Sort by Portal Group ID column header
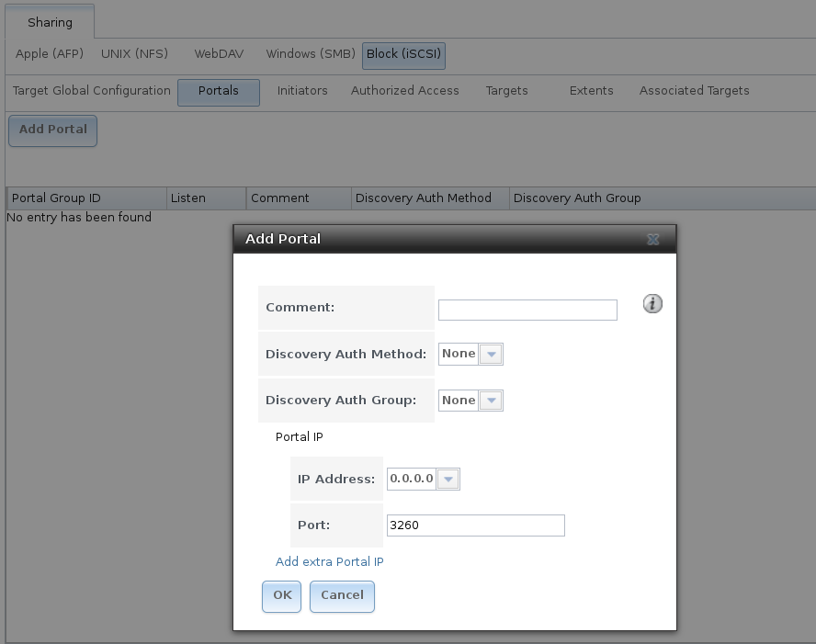 pyautogui.click(x=86, y=198)
